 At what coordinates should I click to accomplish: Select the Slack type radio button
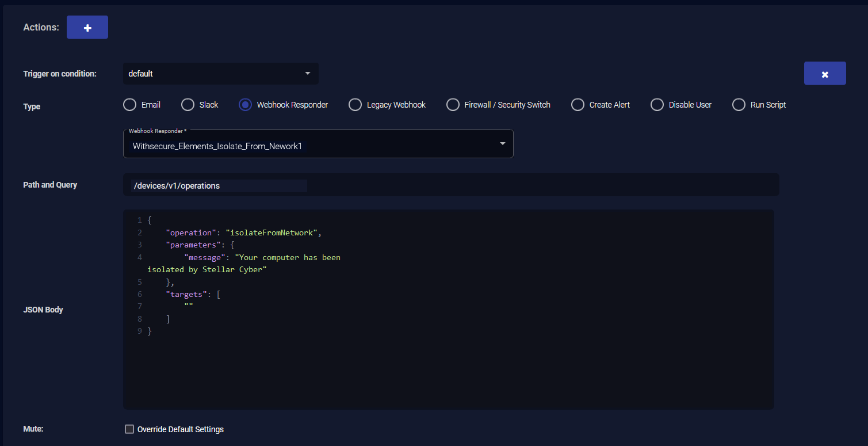(188, 105)
